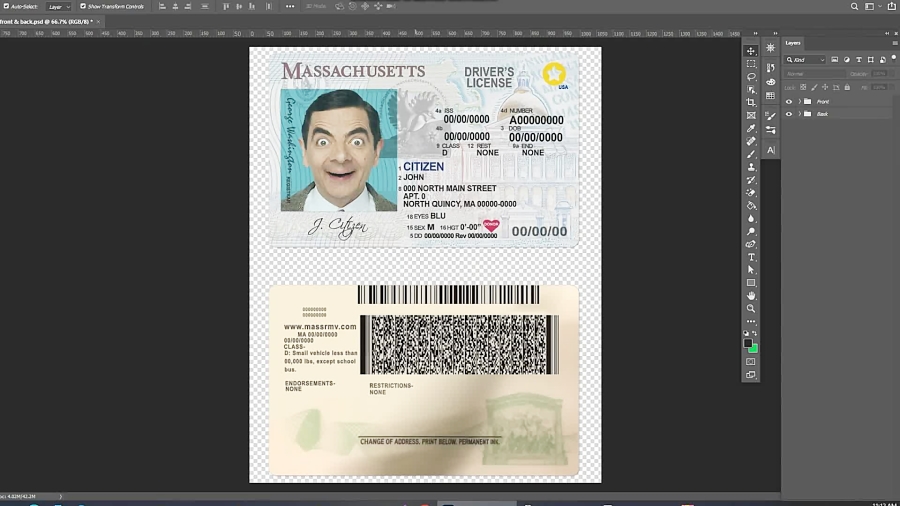The width and height of the screenshot is (900, 506).
Task: Turn layer filtering on or off
Action: click(894, 58)
